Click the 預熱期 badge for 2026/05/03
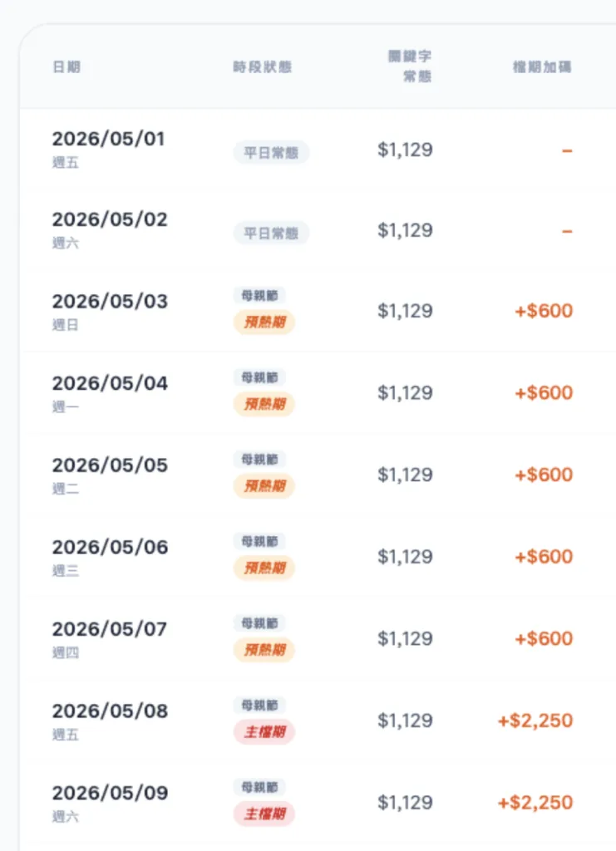This screenshot has width=616, height=851. click(x=264, y=322)
